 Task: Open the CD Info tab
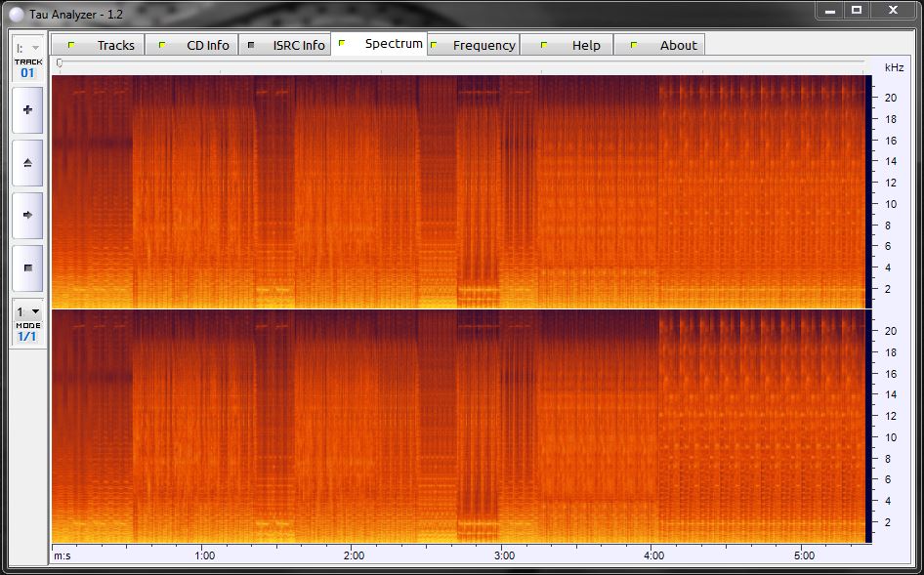tap(191, 45)
